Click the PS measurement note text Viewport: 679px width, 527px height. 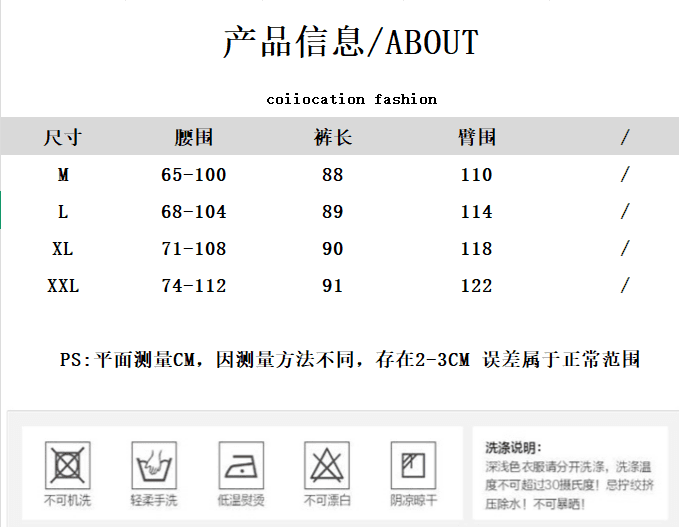tap(350, 359)
